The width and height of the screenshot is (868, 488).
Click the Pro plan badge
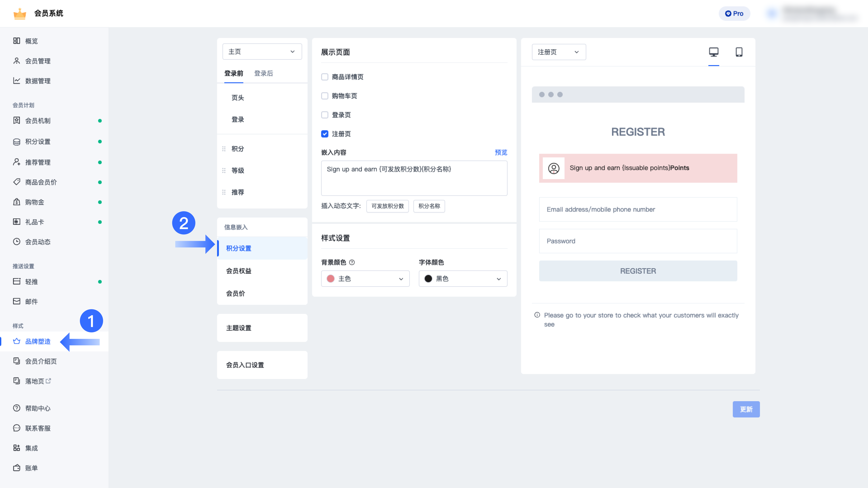[734, 14]
